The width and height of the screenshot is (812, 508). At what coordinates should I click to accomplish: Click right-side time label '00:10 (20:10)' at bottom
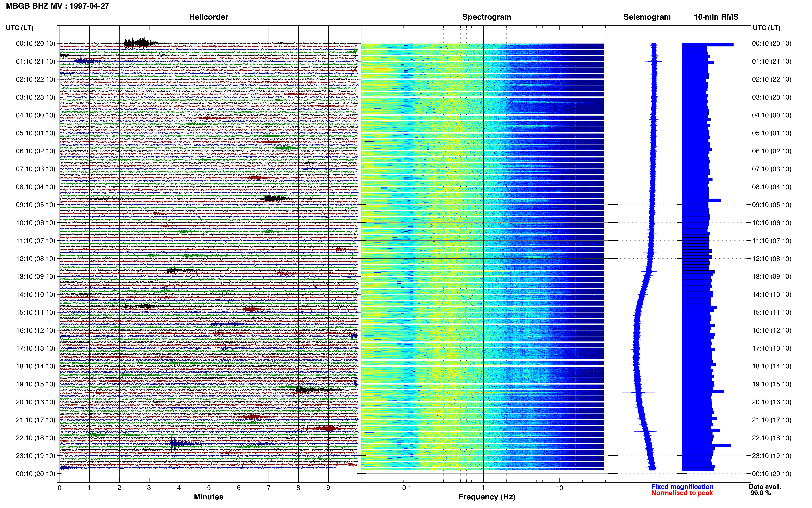pos(772,474)
